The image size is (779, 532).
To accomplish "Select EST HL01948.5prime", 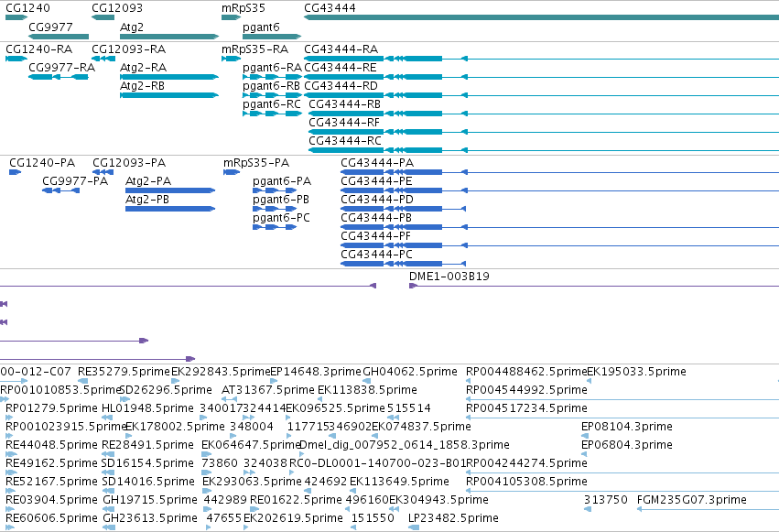I will click(x=147, y=408).
